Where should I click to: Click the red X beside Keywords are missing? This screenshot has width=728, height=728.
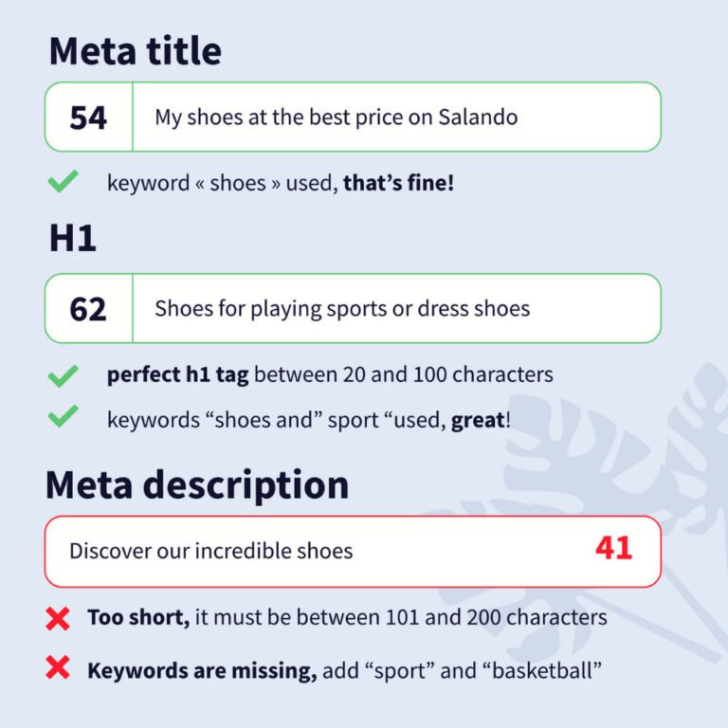58,667
